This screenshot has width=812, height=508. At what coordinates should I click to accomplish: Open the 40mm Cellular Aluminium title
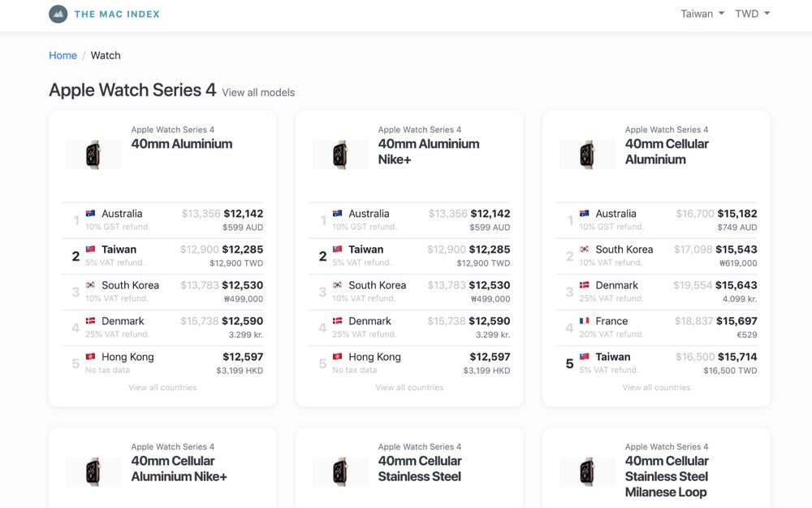click(667, 152)
